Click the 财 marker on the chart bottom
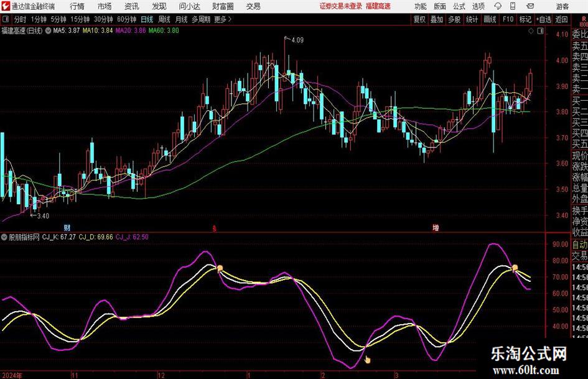The width and height of the screenshot is (588, 379). (x=67, y=227)
